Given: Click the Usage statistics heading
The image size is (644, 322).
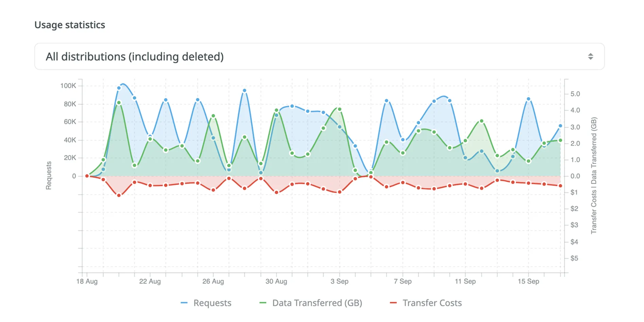Looking at the screenshot, I should (x=70, y=24).
